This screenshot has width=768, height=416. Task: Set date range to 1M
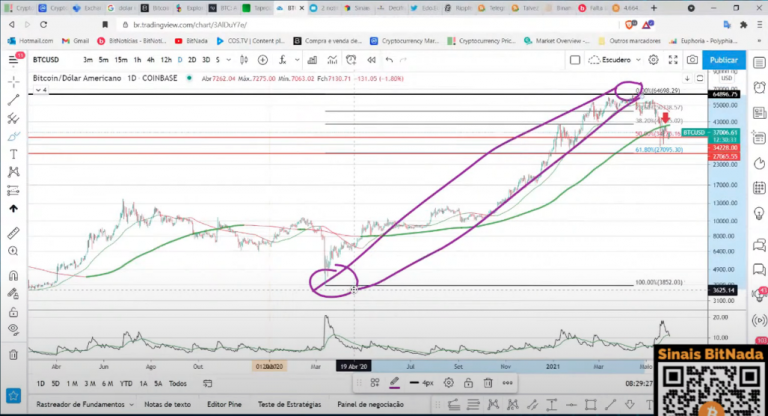coord(72,384)
